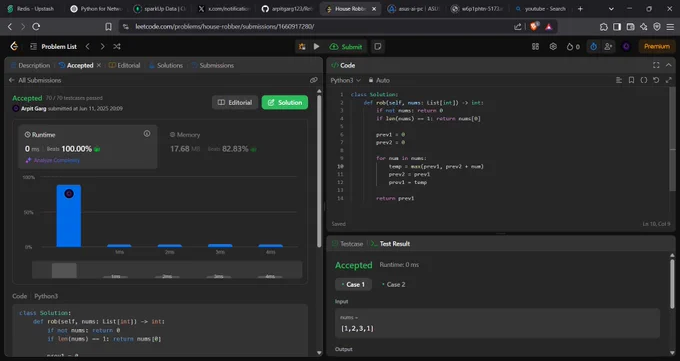Image resolution: width=680 pixels, height=361 pixels.
Task: Go back to All Submissions
Action: pos(35,80)
